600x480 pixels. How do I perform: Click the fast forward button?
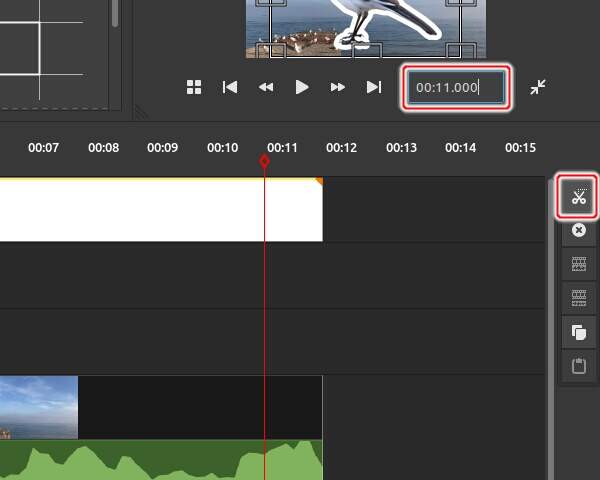click(x=338, y=88)
